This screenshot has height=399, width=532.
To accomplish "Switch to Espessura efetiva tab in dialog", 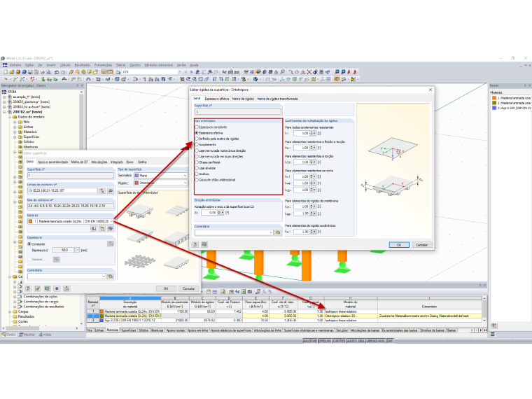I will click(217, 99).
